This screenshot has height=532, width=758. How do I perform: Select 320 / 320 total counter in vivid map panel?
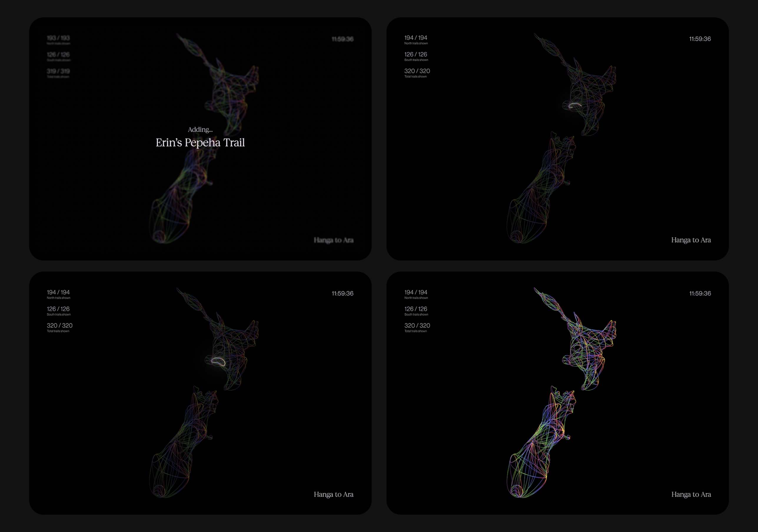[417, 325]
